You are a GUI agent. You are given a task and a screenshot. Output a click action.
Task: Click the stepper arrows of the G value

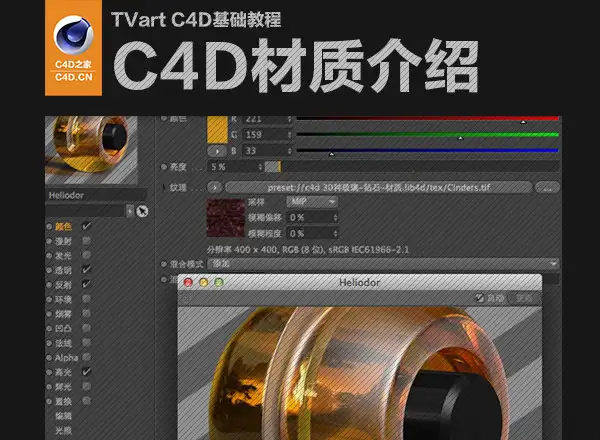pos(290,135)
